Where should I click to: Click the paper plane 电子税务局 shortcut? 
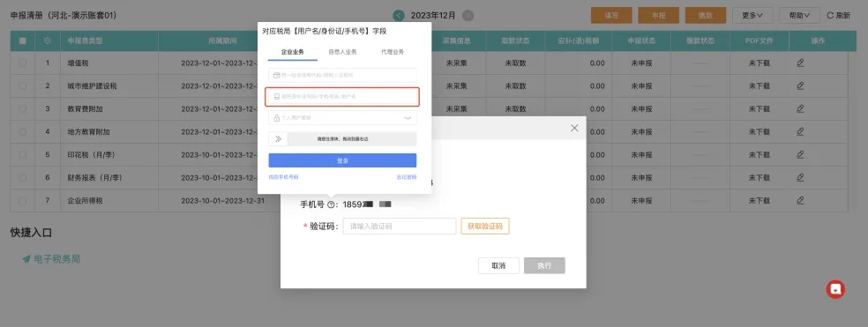pyautogui.click(x=51, y=259)
